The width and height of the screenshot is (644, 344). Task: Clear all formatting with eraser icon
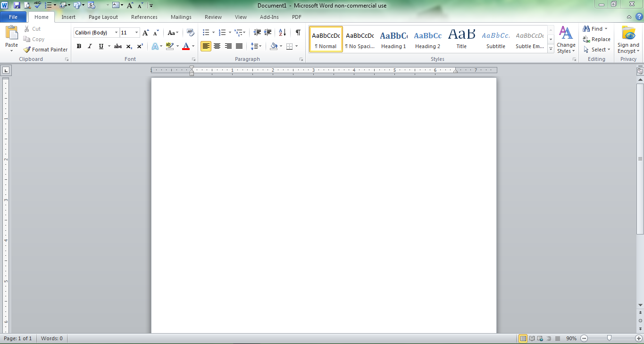point(191,33)
